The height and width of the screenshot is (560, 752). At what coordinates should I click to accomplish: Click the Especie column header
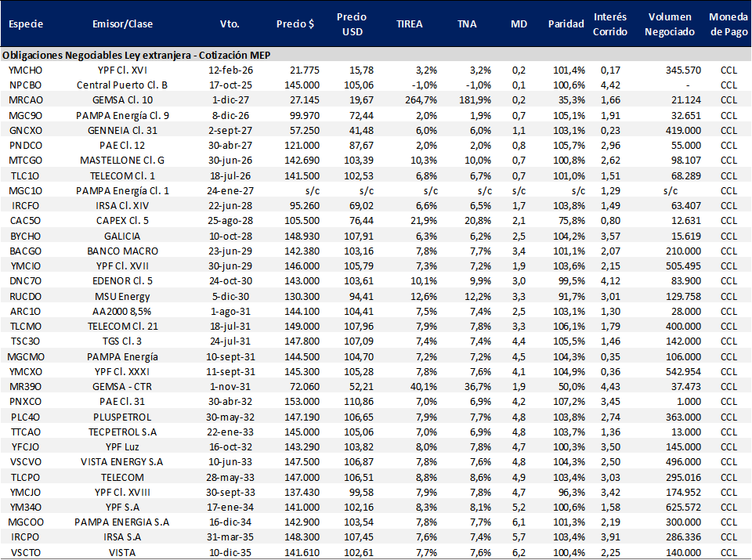(26, 24)
